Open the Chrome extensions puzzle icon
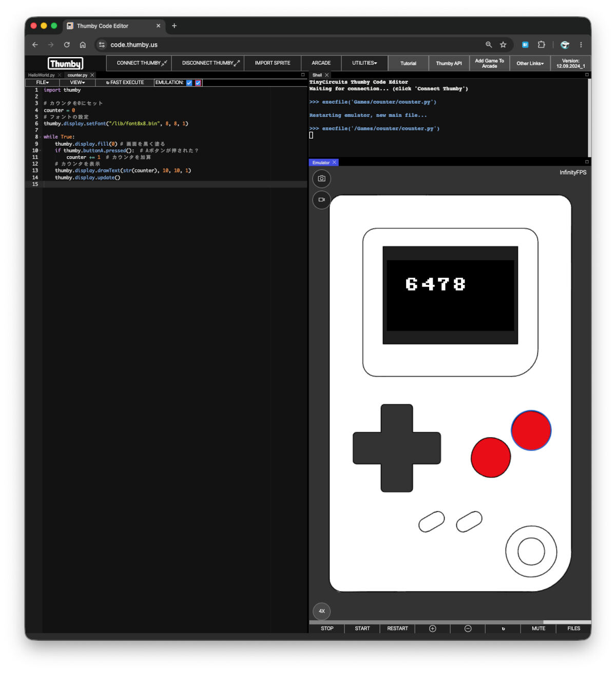Screen dimensions: 616x673 [x=541, y=45]
